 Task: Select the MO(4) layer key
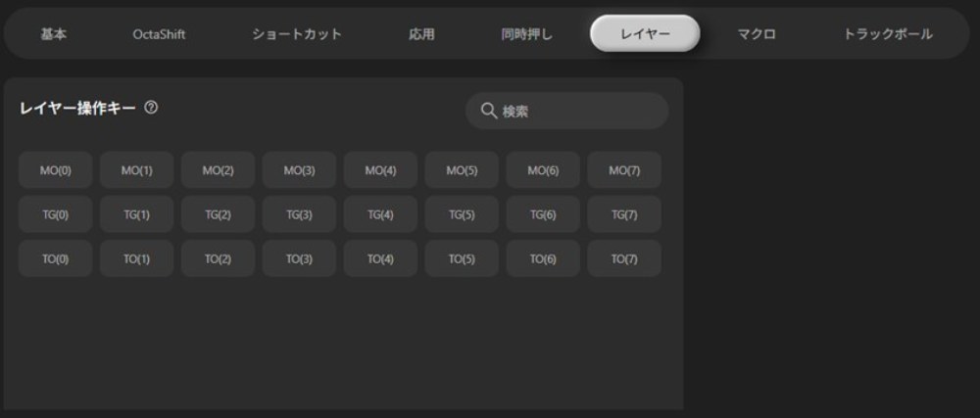380,169
